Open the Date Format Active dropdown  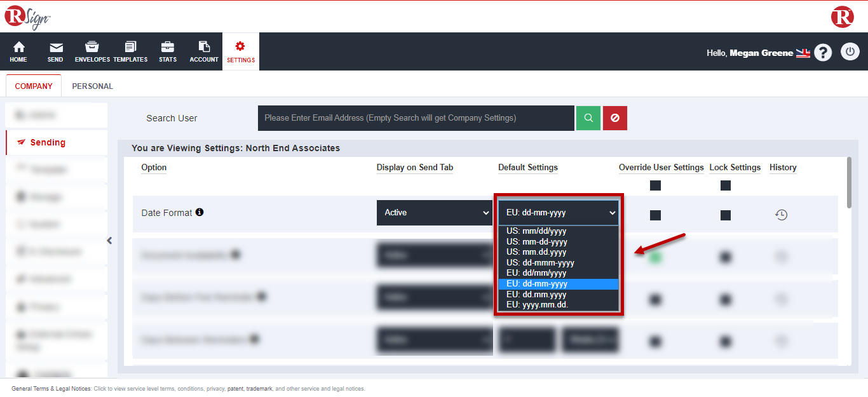pos(434,213)
